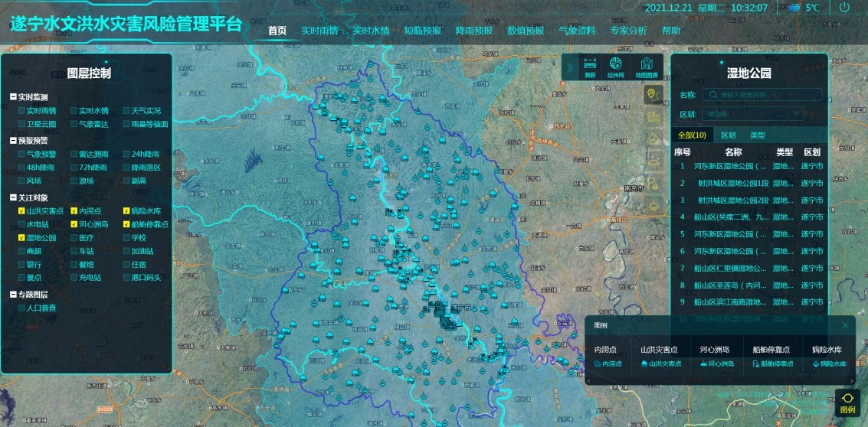The image size is (868, 427).
Task: Open the 图例 legend button
Action: tap(847, 403)
